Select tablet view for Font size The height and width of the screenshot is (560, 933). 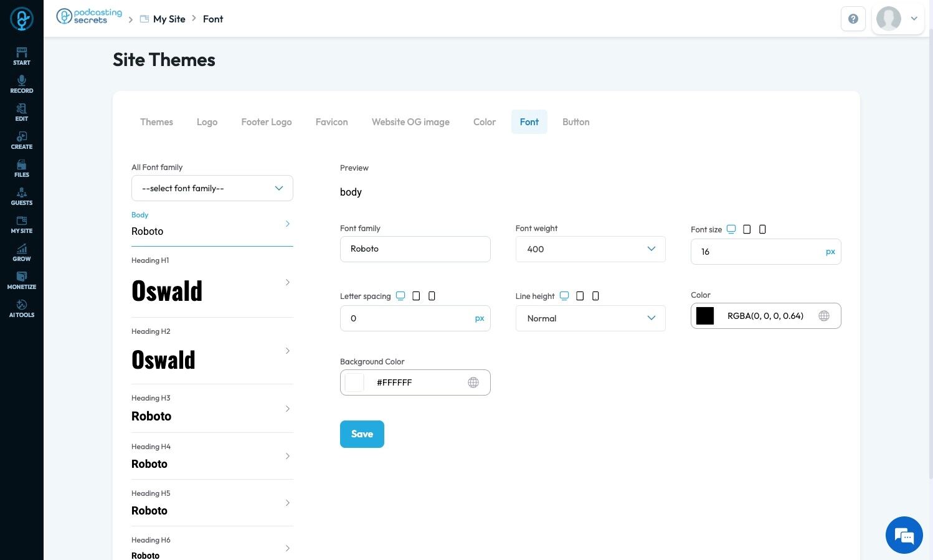pos(747,229)
